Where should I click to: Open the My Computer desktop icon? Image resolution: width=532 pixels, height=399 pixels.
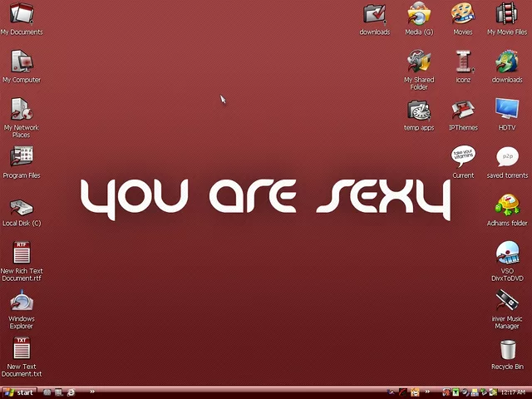coord(22,66)
